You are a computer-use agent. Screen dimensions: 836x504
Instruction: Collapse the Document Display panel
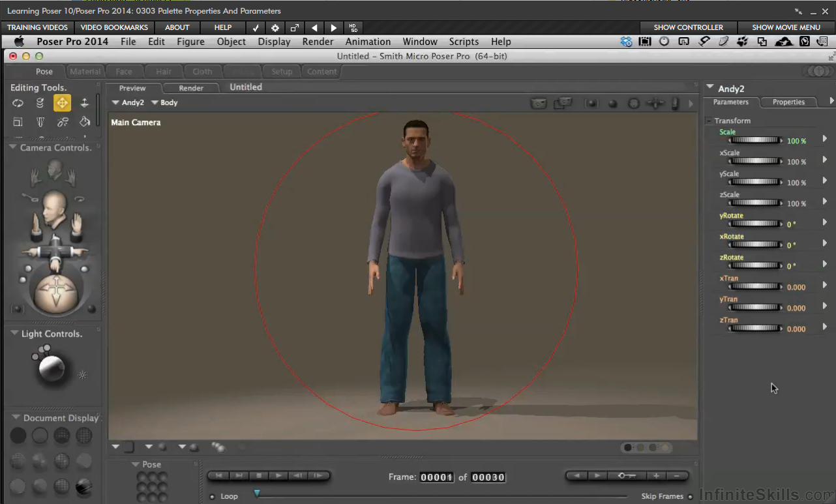tap(16, 417)
